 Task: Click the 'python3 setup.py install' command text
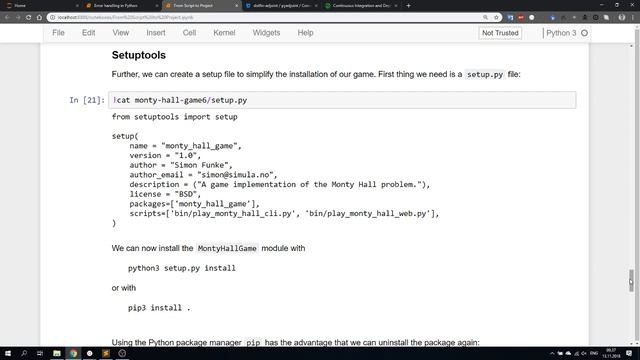[182, 268]
